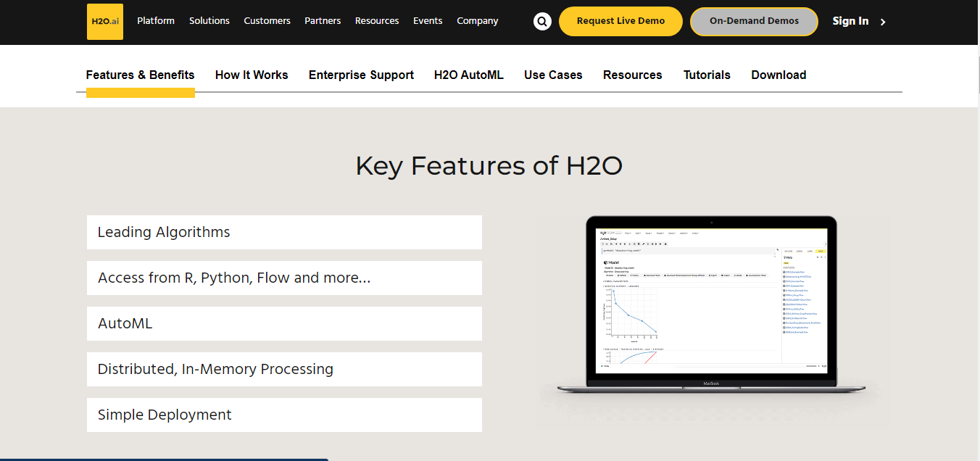Click the H2O.ai logo
Screen dimensions: 980x461
point(105,21)
